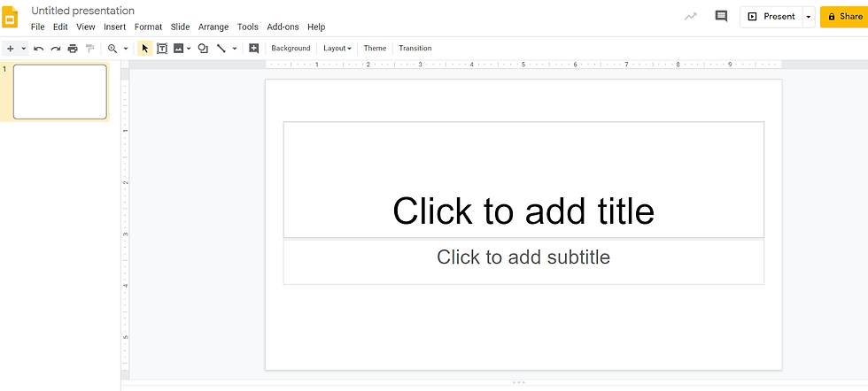Expand the insert image dropdown arrow
Viewport: 868px width, 391px height.
point(189,49)
